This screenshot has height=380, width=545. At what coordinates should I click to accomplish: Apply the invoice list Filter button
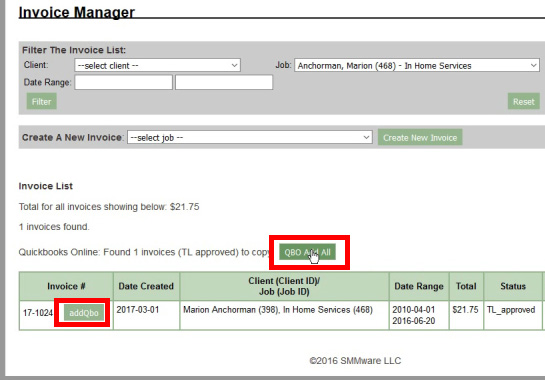pyautogui.click(x=41, y=102)
